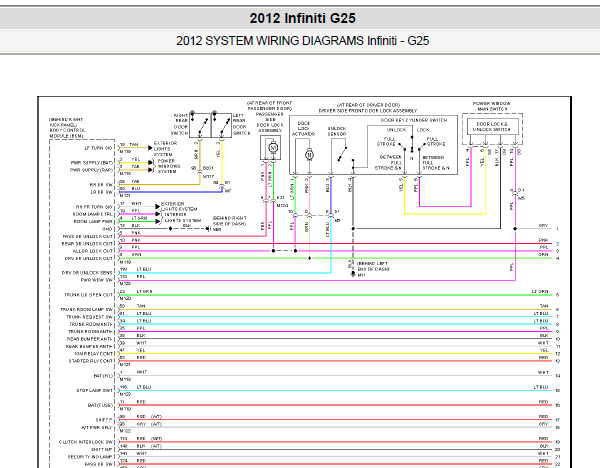Screen dimensions: 600x468
Task: Click the "GND" BCM pin label
Action: tap(107, 229)
